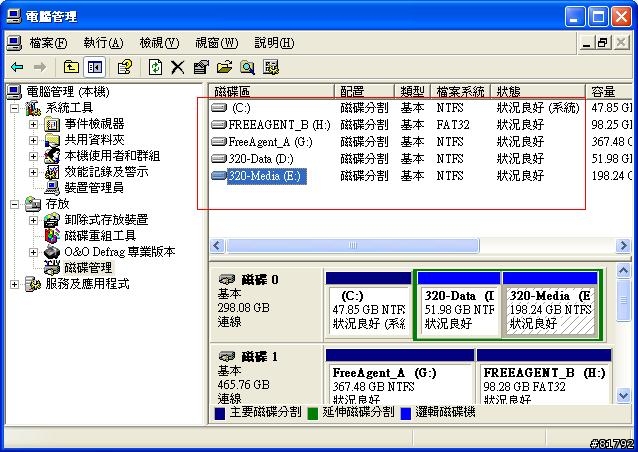Sort by the 配置 column header
This screenshot has height=452, width=638.
click(364, 91)
